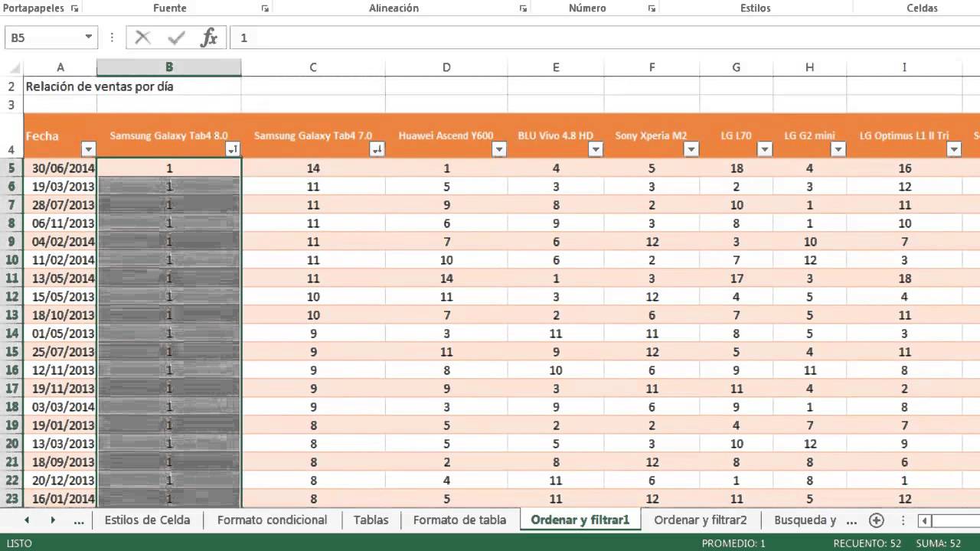The height and width of the screenshot is (551, 980).
Task: Open the LG L70 filter dropdown
Action: (765, 150)
